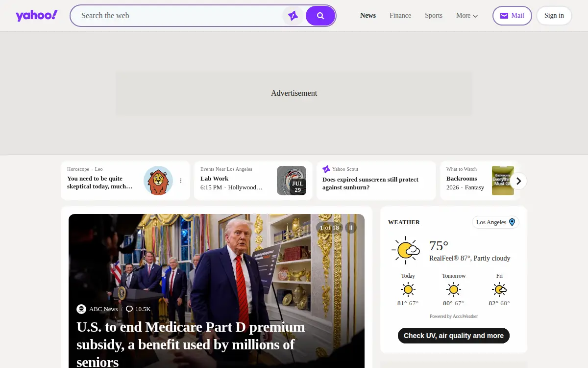588x368 pixels.
Task: Open the expired sunscreen Scout question
Action: click(370, 184)
